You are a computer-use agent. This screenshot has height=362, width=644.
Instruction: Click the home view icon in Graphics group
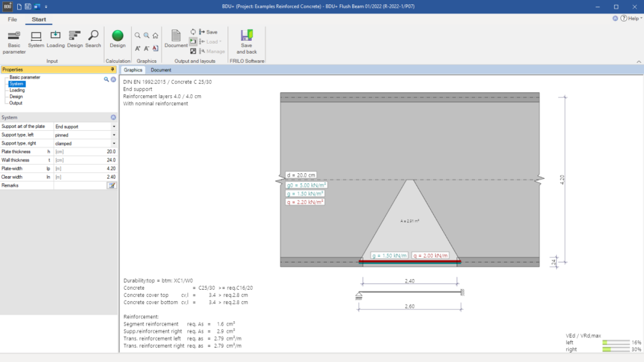pos(155,35)
